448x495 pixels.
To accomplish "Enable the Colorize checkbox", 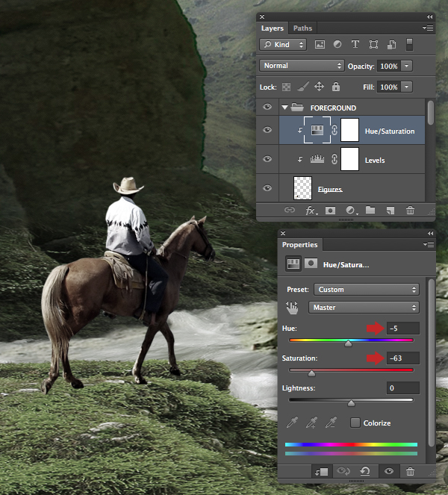I will pos(355,423).
